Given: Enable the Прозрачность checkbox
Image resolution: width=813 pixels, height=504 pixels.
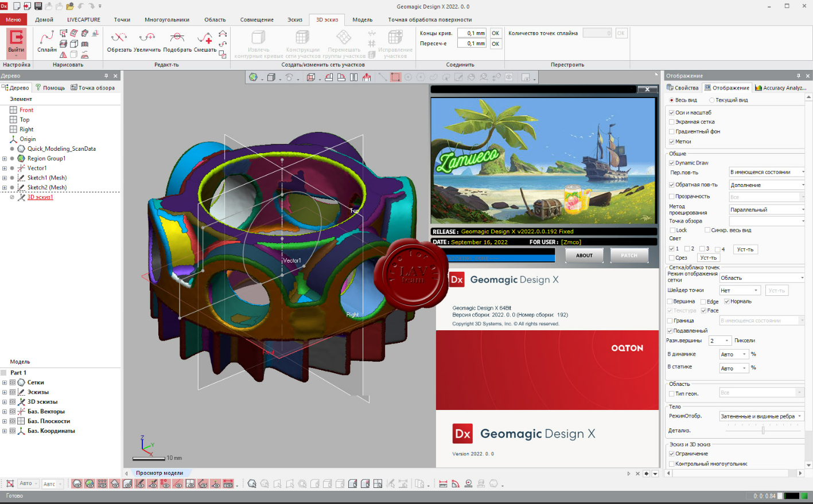Looking at the screenshot, I should click(x=672, y=196).
